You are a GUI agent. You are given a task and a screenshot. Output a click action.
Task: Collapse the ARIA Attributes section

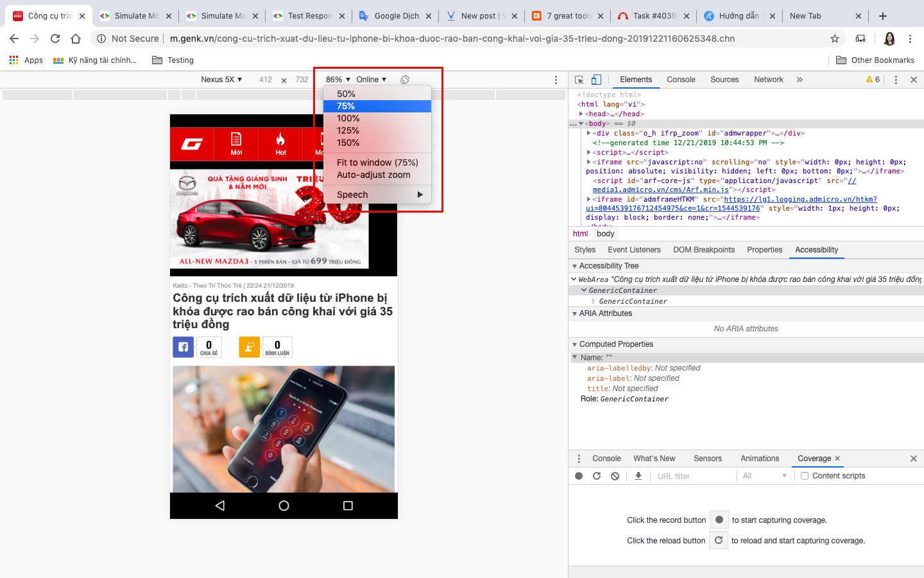pyautogui.click(x=575, y=313)
